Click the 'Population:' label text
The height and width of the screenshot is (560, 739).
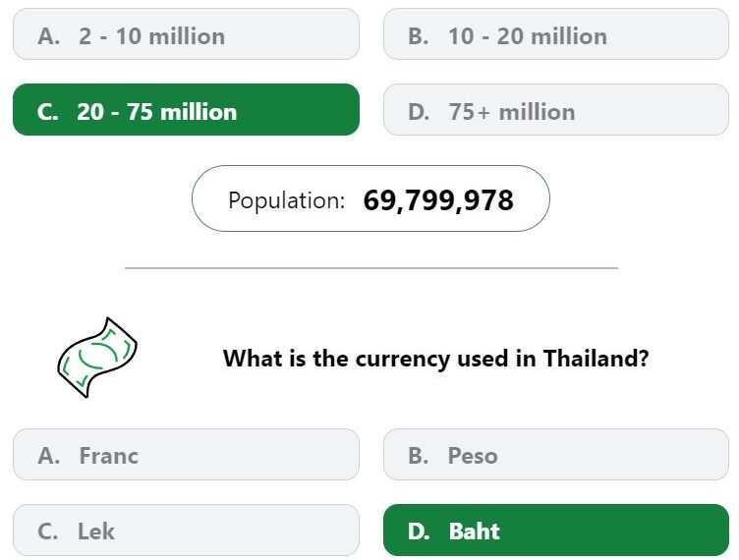pos(286,200)
